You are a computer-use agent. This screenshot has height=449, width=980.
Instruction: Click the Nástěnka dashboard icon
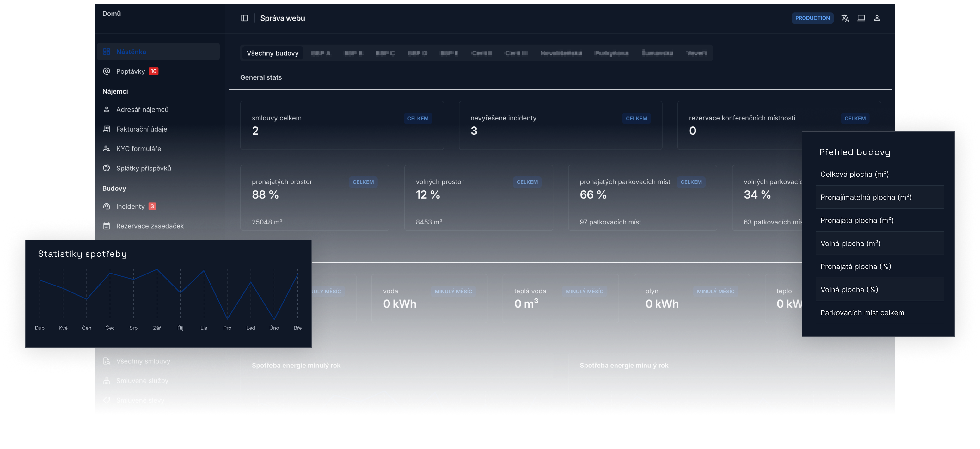pyautogui.click(x=107, y=51)
